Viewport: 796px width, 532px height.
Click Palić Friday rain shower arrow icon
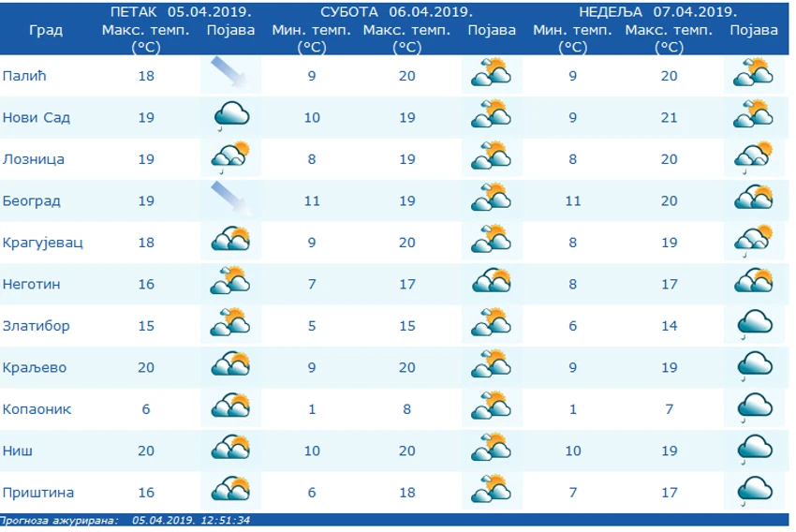pos(230,74)
